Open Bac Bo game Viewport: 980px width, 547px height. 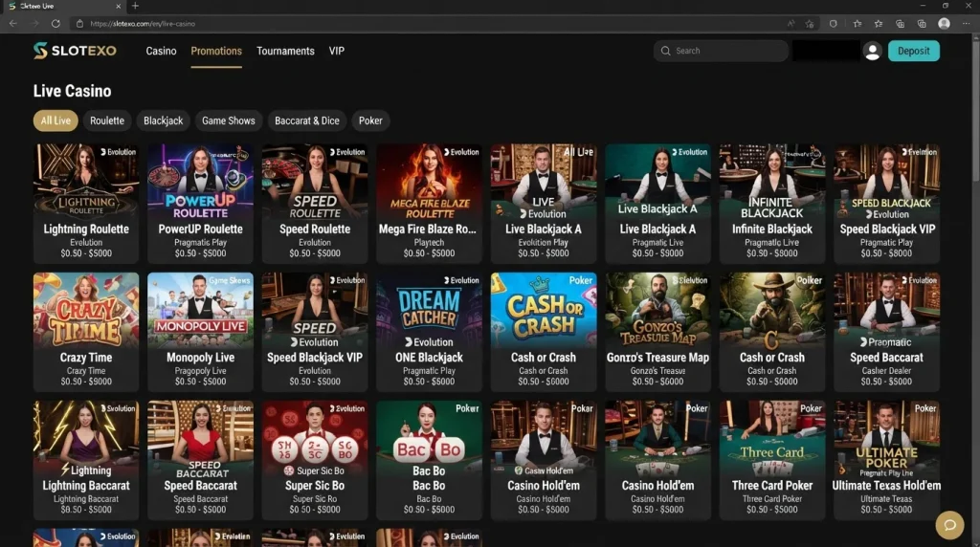click(430, 460)
